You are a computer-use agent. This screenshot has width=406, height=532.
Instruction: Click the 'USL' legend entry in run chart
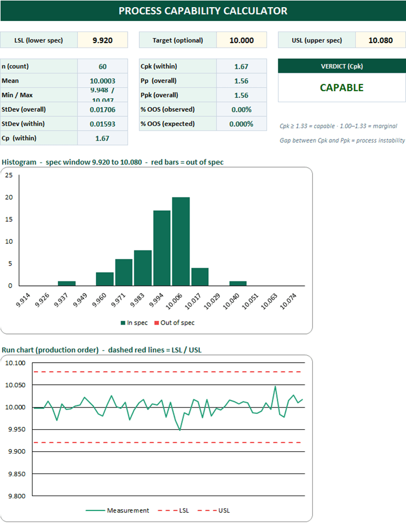214,510
